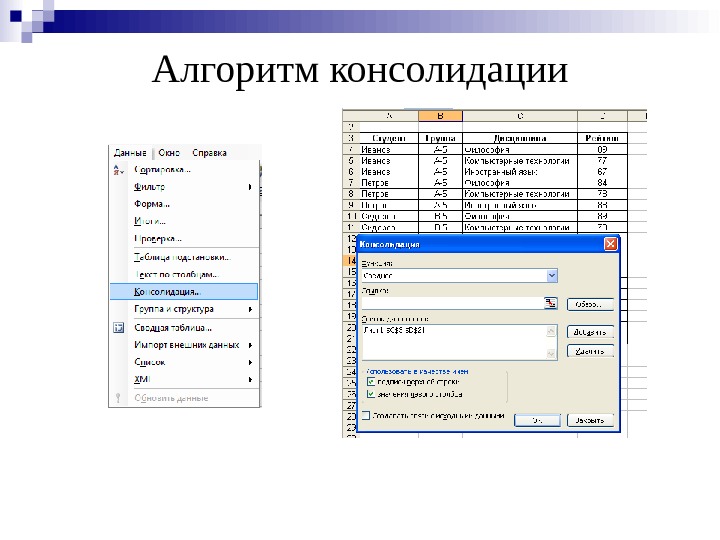This screenshot has height=540, width=720.
Task: Select the Итоги menu entry
Action: [185, 221]
